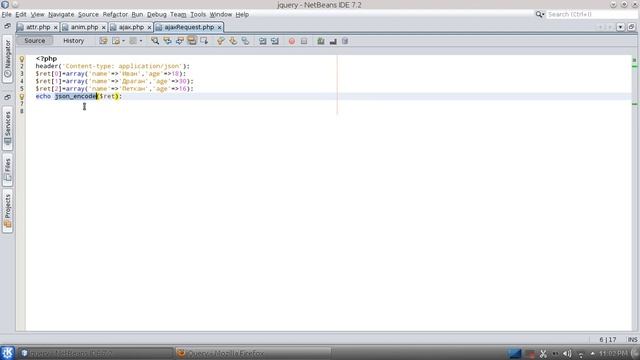
Task: Open the attr.php editor tab
Action: [38, 27]
